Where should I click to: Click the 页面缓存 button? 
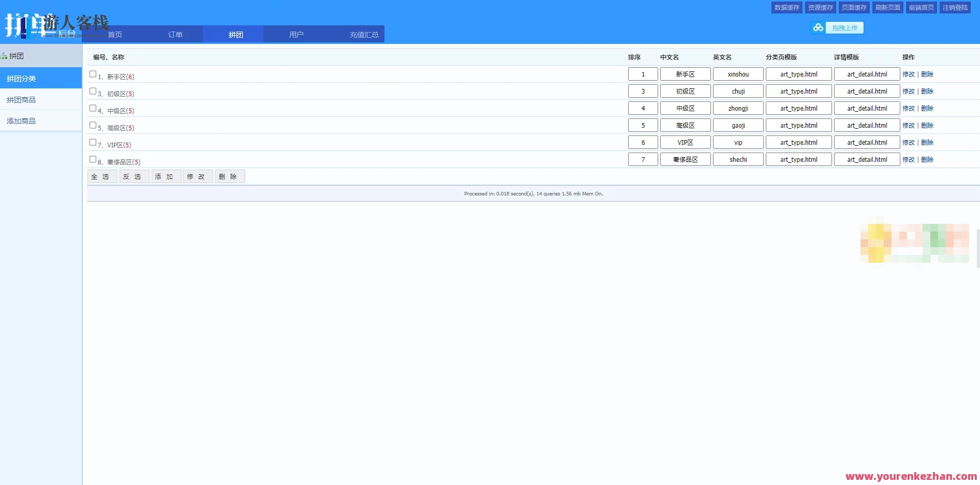(x=854, y=7)
